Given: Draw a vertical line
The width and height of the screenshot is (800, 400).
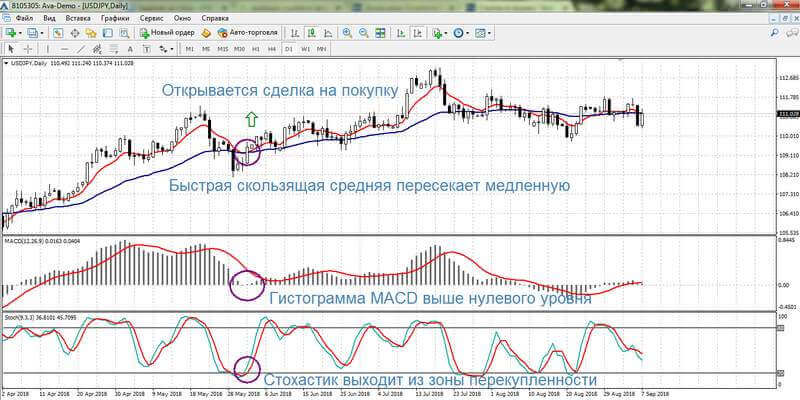Looking at the screenshot, I should tap(48, 49).
